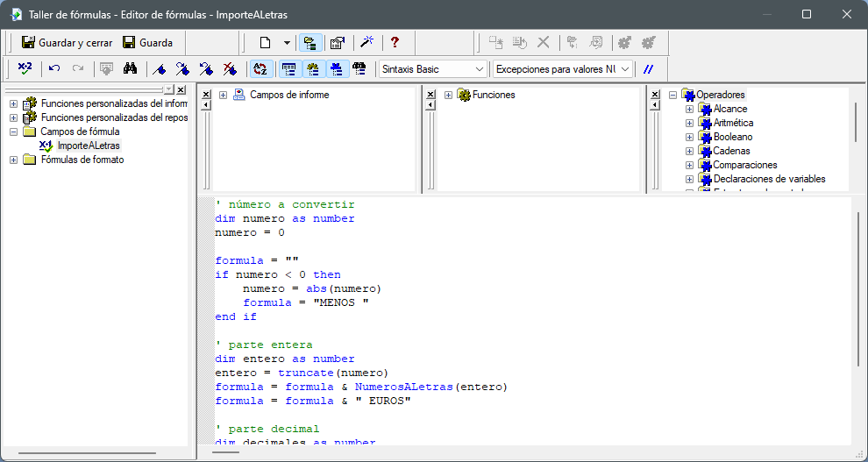Screen dimensions: 868x462
Task: Undo the last edit in the formula
Action: tap(54, 68)
